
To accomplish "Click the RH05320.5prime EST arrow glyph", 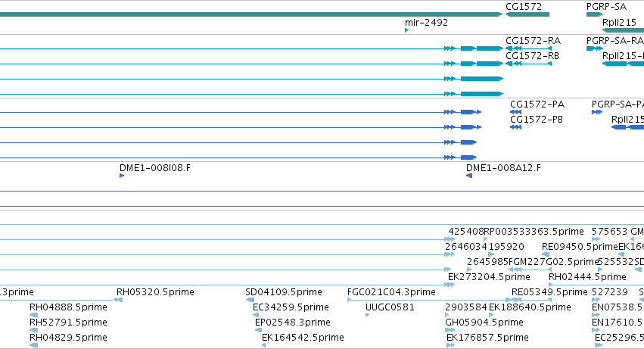I will click(x=118, y=300).
